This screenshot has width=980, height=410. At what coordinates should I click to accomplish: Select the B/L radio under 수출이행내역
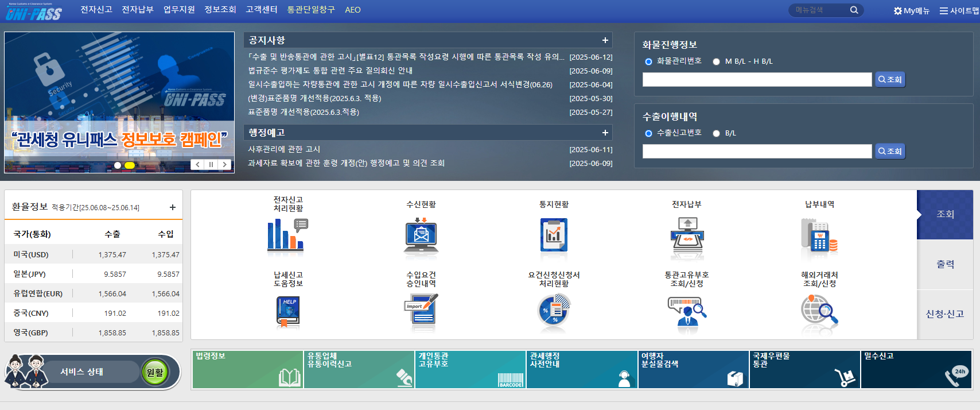pos(716,133)
